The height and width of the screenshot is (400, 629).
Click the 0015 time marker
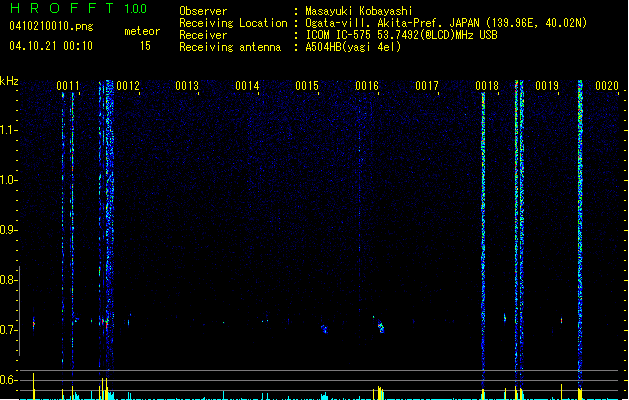coord(307,86)
